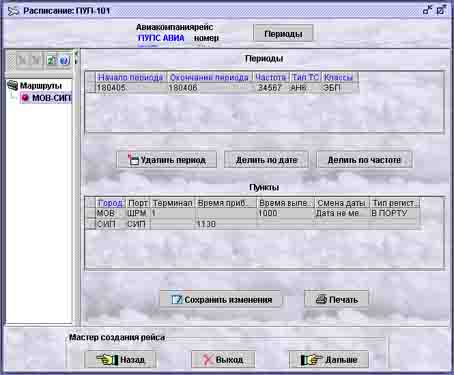Select the city cell МОВ
This screenshot has height=375, width=454.
pos(110,213)
